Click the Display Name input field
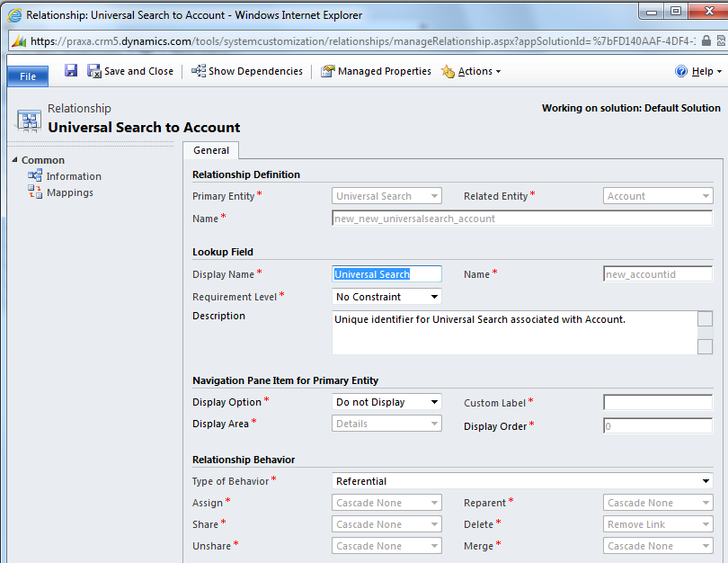728x563 pixels. click(386, 274)
